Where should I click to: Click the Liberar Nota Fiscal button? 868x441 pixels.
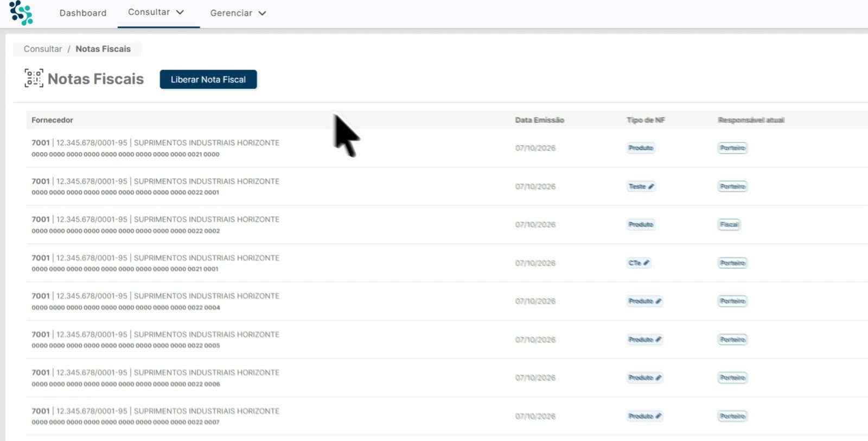pos(208,79)
